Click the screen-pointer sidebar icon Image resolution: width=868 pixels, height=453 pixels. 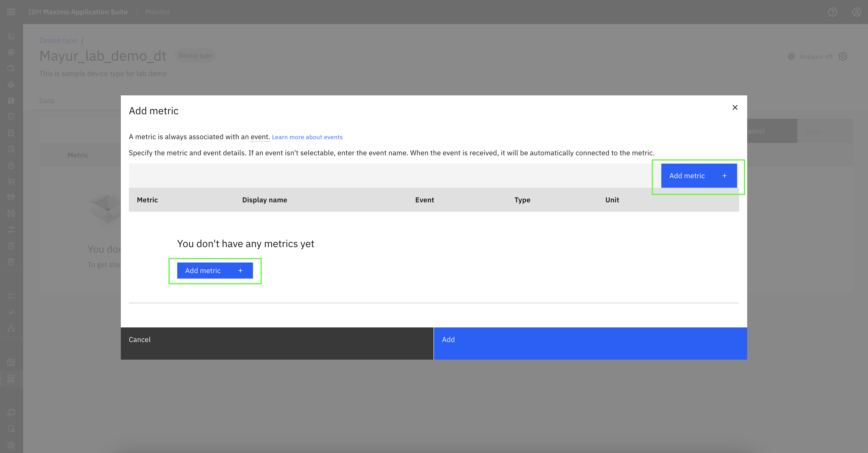tap(11, 36)
